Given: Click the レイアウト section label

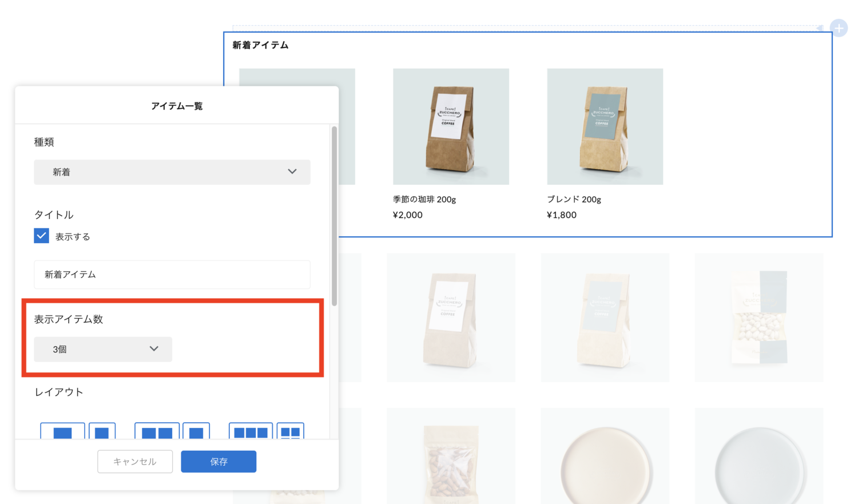Looking at the screenshot, I should tap(59, 392).
